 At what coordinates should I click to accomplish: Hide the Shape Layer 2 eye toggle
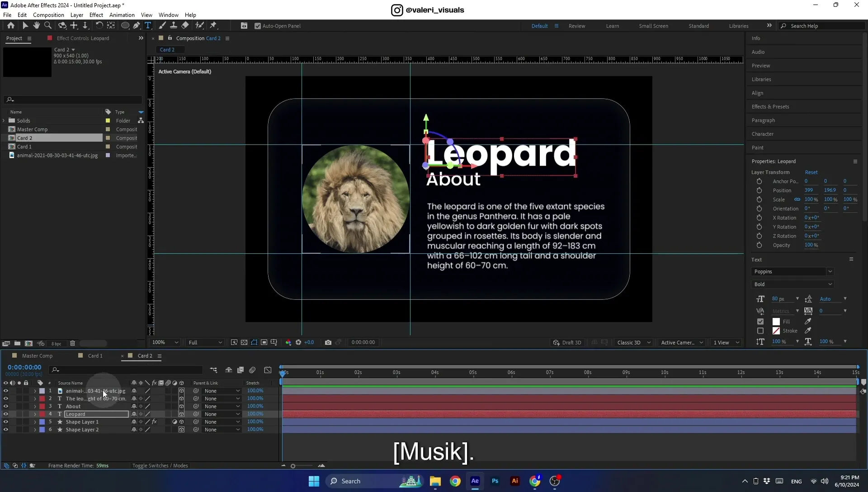click(6, 430)
